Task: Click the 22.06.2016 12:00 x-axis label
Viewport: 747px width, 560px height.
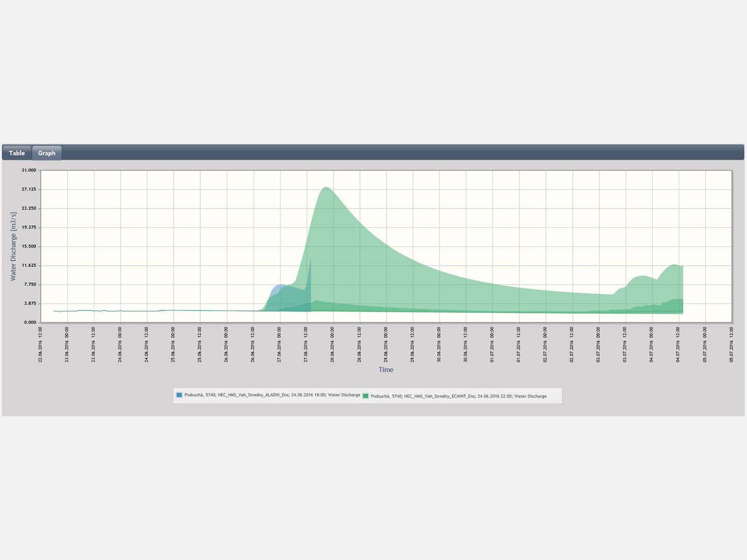Action: click(41, 344)
